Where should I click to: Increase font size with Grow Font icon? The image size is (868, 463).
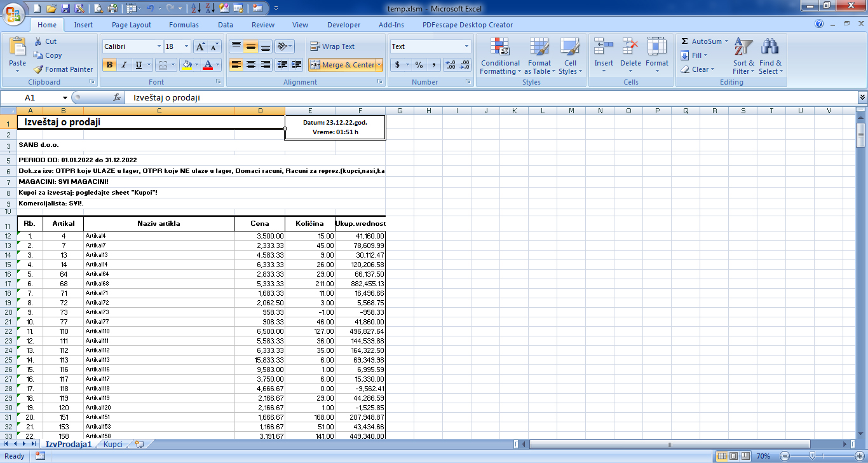click(200, 46)
